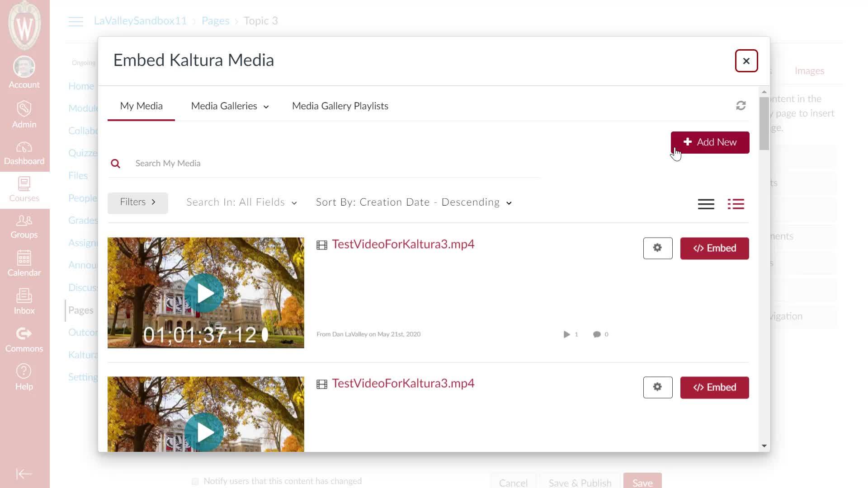Screen dimensions: 868x488
Task: Switch to detailed list view icon
Action: (x=736, y=204)
